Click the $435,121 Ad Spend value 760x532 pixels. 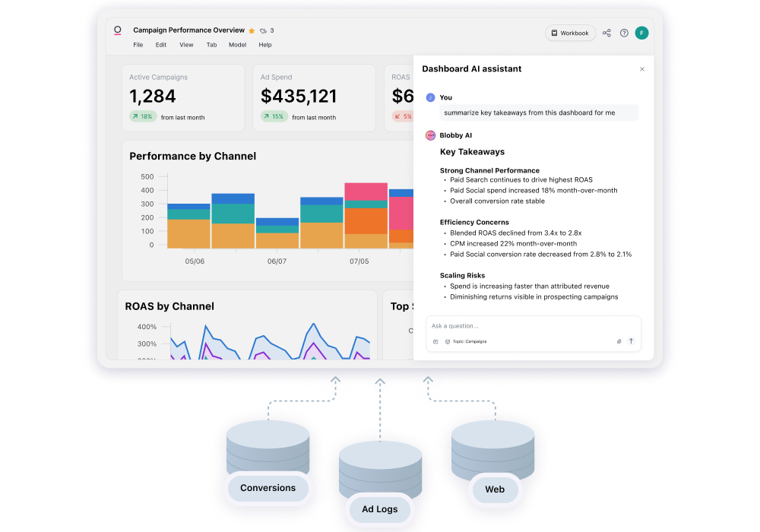point(299,96)
